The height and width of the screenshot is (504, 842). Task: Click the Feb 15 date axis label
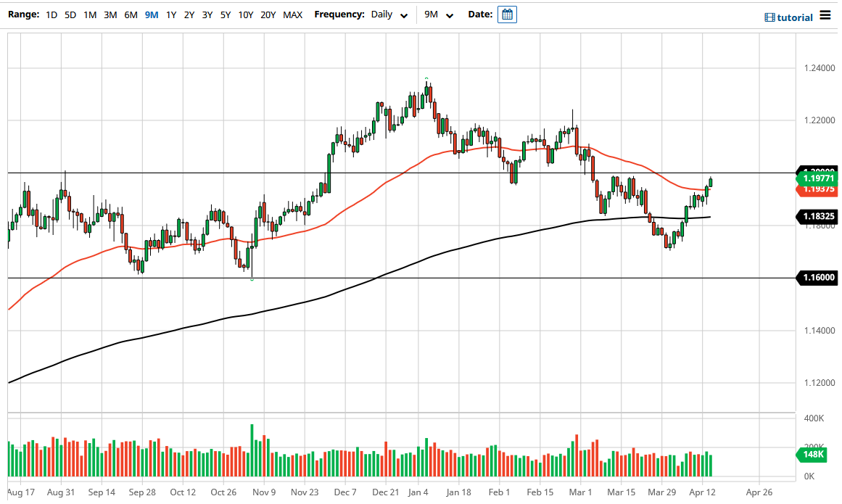[540, 492]
